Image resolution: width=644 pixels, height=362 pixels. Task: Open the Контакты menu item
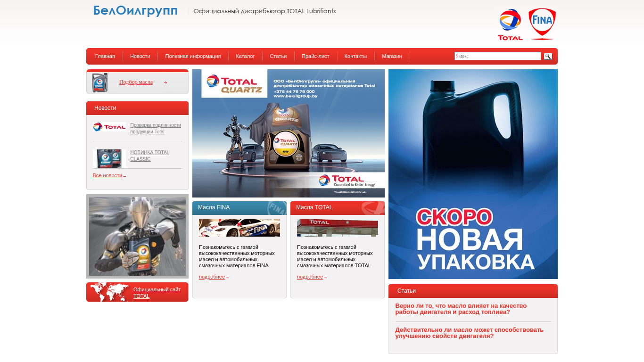tap(355, 56)
